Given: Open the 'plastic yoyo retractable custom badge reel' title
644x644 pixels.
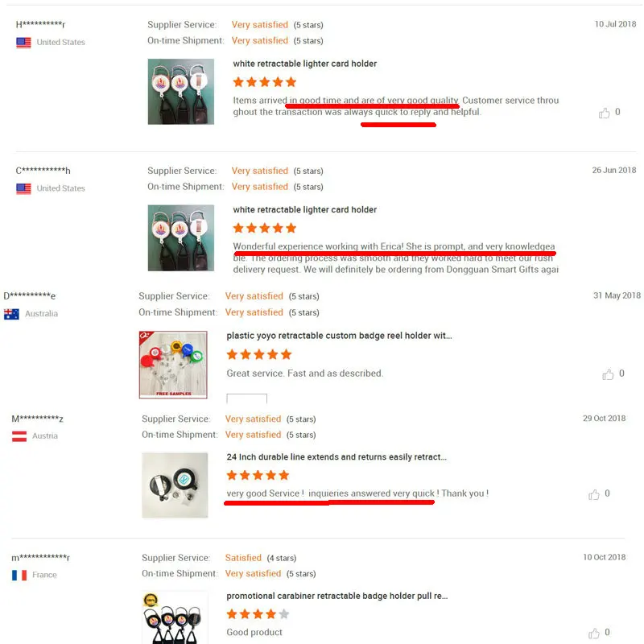Looking at the screenshot, I should coord(339,336).
